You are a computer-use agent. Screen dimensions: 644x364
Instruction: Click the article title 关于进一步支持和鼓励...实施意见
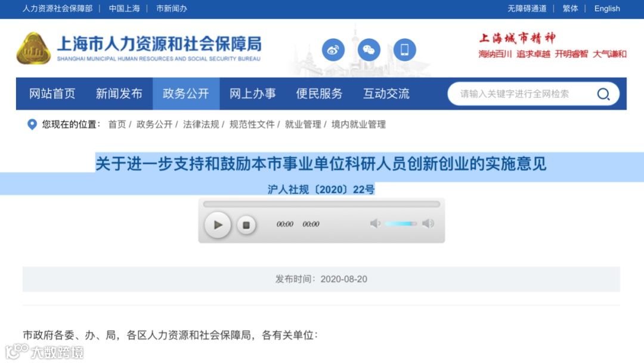(321, 164)
